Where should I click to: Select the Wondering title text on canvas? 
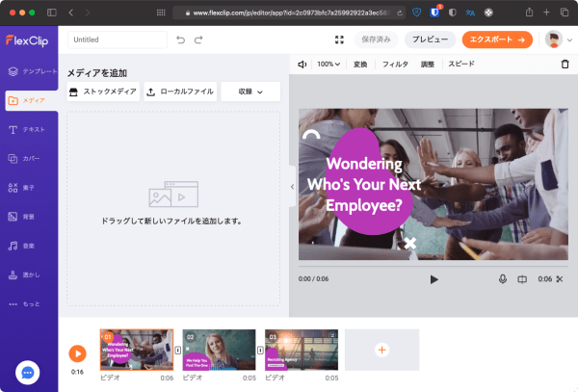tap(364, 184)
